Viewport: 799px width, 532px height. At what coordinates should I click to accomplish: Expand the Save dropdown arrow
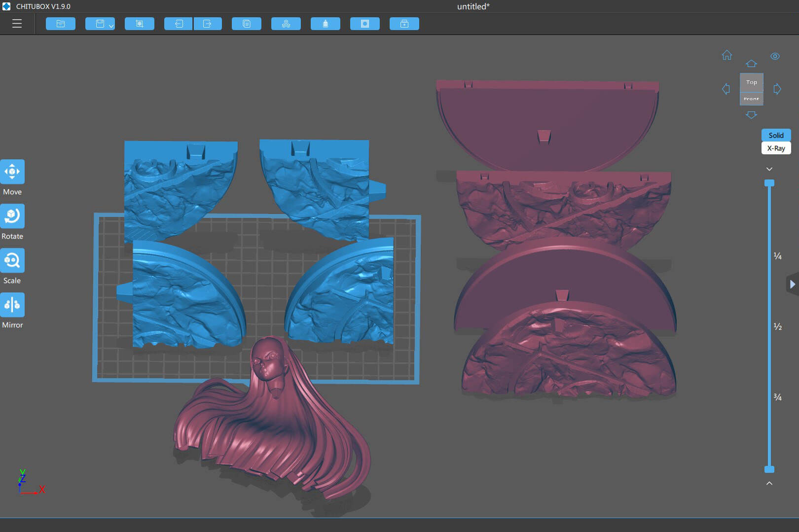(111, 26)
